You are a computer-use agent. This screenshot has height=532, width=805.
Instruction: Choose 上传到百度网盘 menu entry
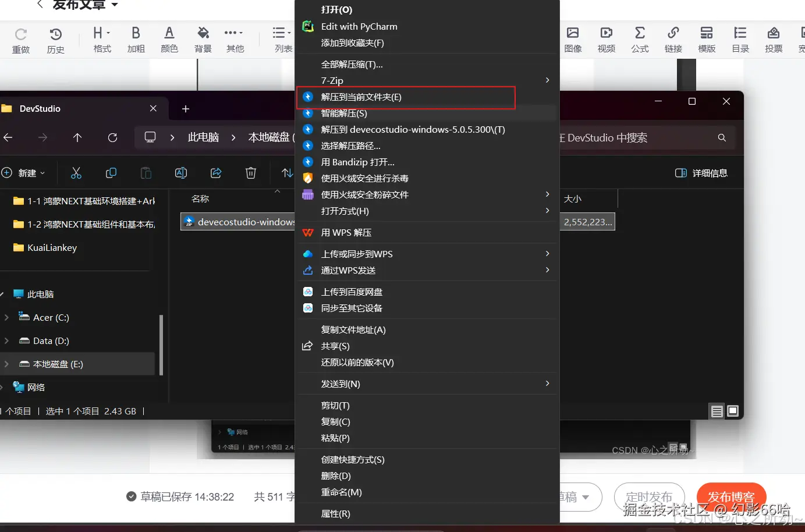tap(427, 292)
